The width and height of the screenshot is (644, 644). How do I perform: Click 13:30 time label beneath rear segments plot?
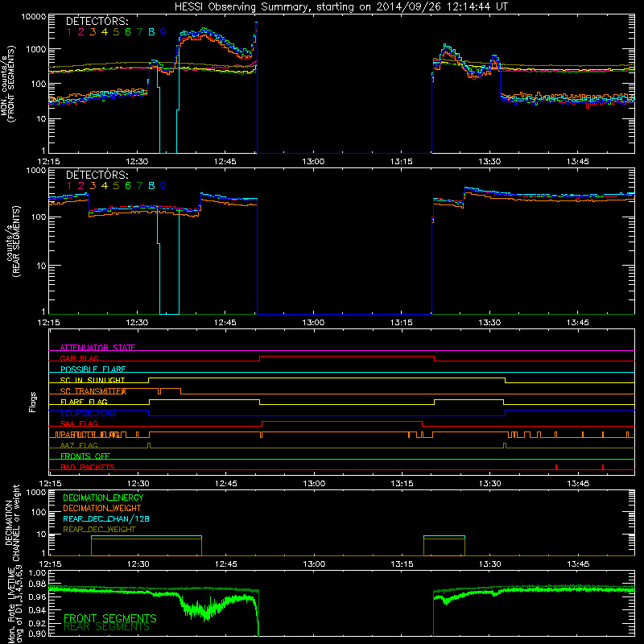click(x=489, y=323)
